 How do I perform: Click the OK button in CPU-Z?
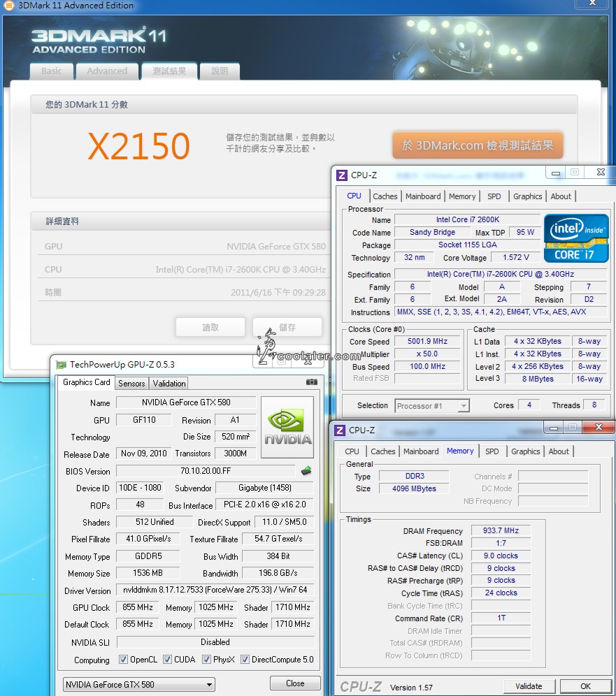click(586, 686)
